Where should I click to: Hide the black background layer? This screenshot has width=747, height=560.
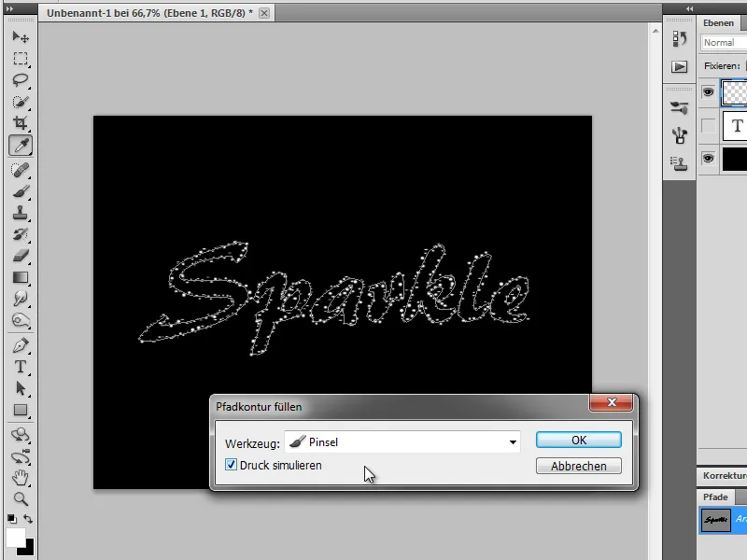pyautogui.click(x=708, y=158)
